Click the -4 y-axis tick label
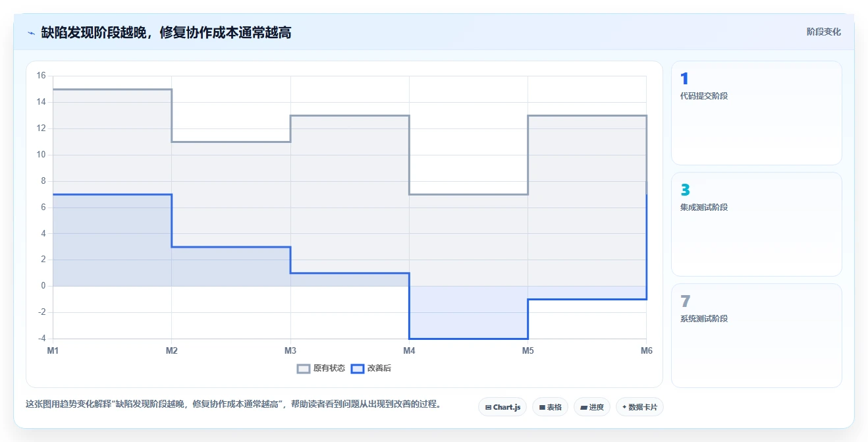The image size is (868, 442). pos(41,339)
